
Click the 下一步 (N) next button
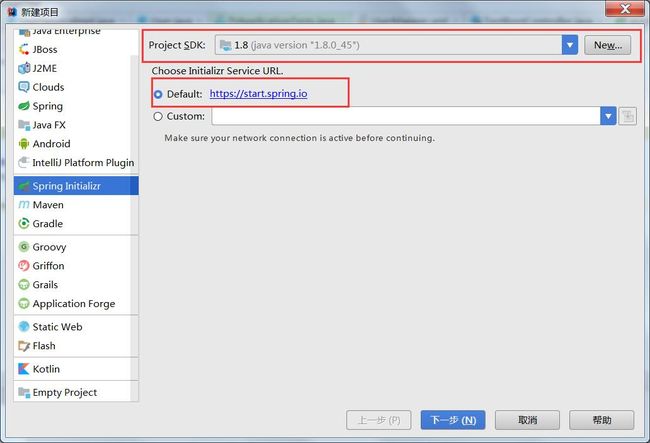453,420
